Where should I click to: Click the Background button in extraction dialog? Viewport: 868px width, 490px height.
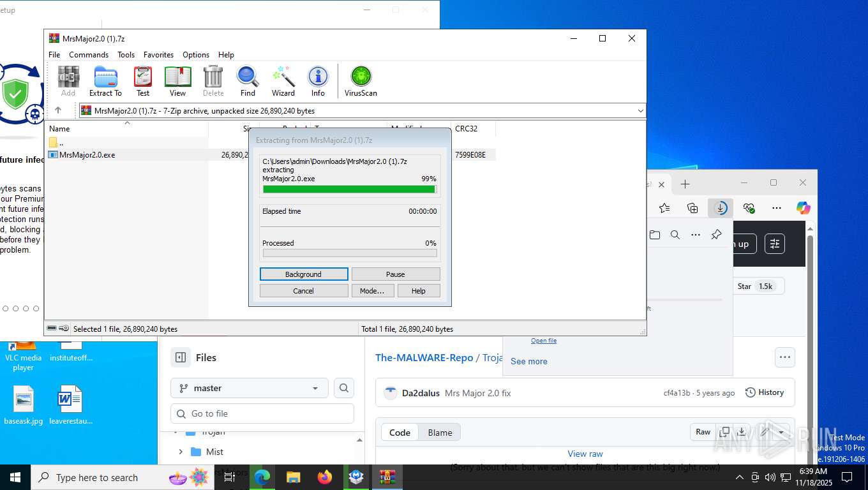click(x=304, y=274)
